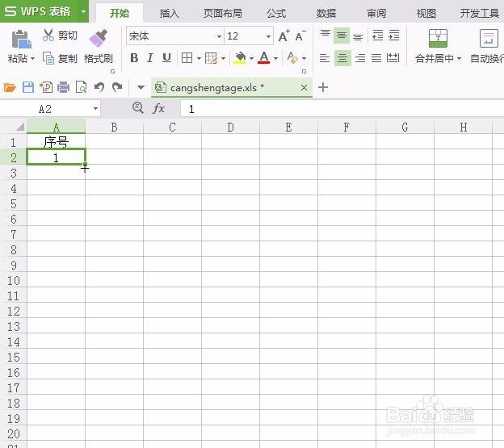
Task: Click the clear formatting eraser icon
Action: 292,58
